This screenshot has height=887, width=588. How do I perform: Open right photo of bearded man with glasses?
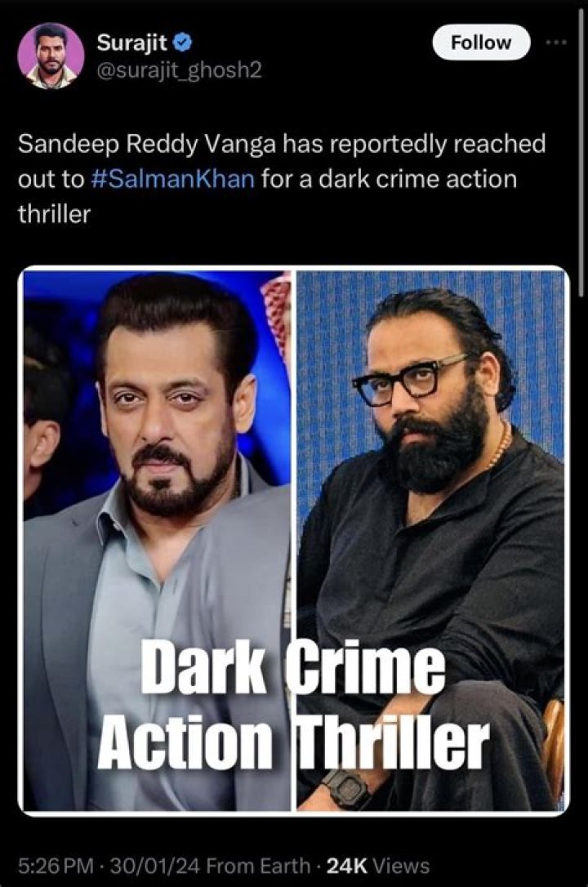click(x=431, y=540)
